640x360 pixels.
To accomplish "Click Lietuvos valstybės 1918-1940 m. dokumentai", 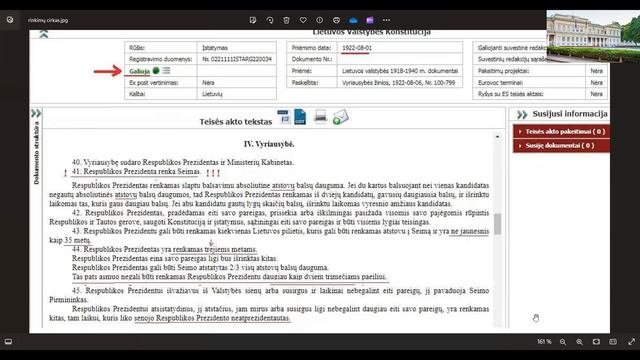I will point(400,71).
